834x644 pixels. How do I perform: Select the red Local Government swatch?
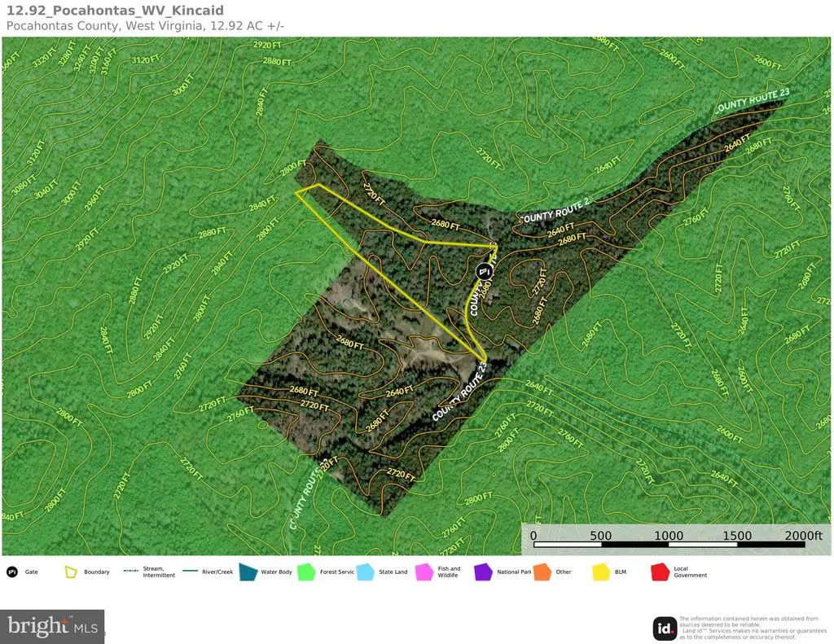tap(660, 572)
